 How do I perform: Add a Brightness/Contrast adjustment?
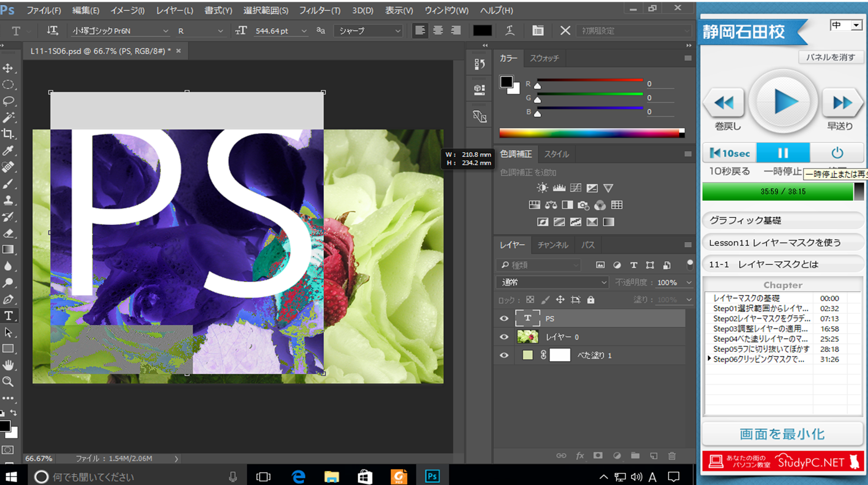(x=542, y=188)
